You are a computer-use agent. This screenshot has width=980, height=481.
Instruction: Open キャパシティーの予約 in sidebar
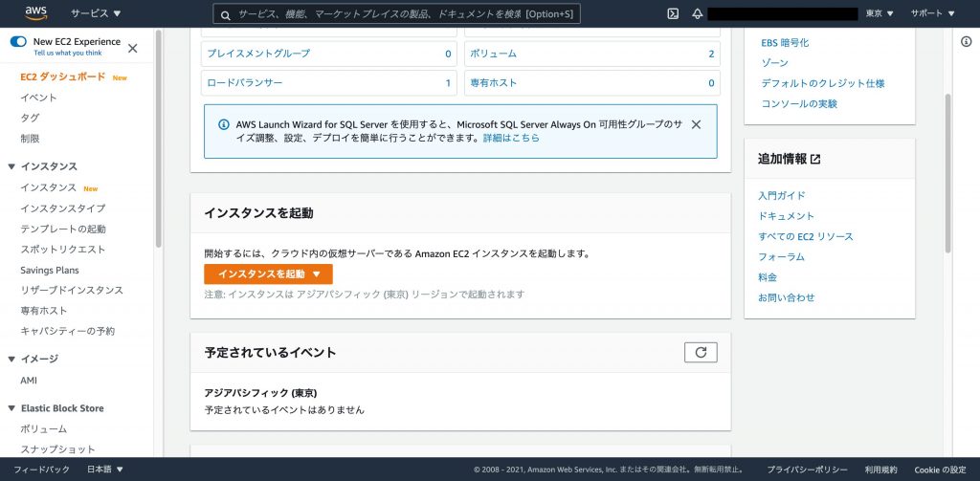click(67, 332)
